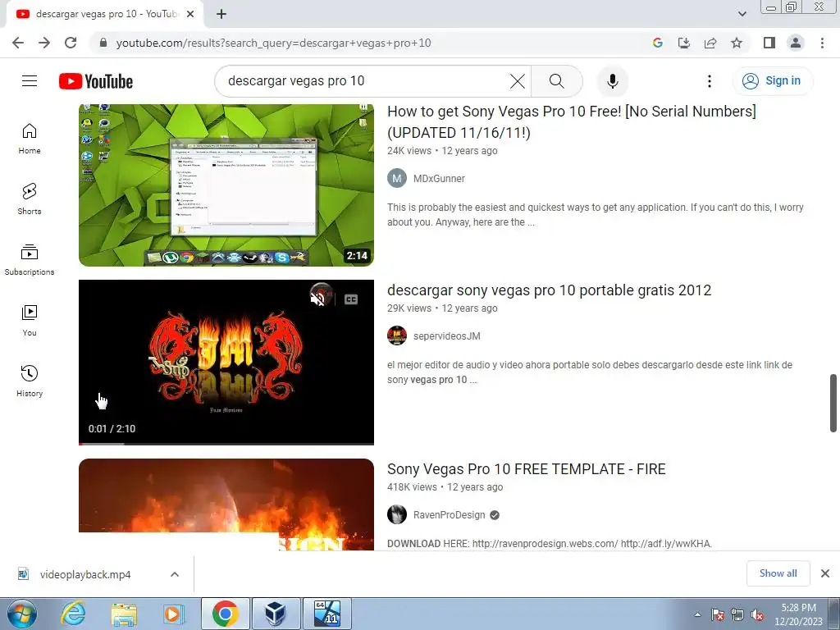Click the install app icon in address bar
840x630 pixels.
tap(684, 43)
